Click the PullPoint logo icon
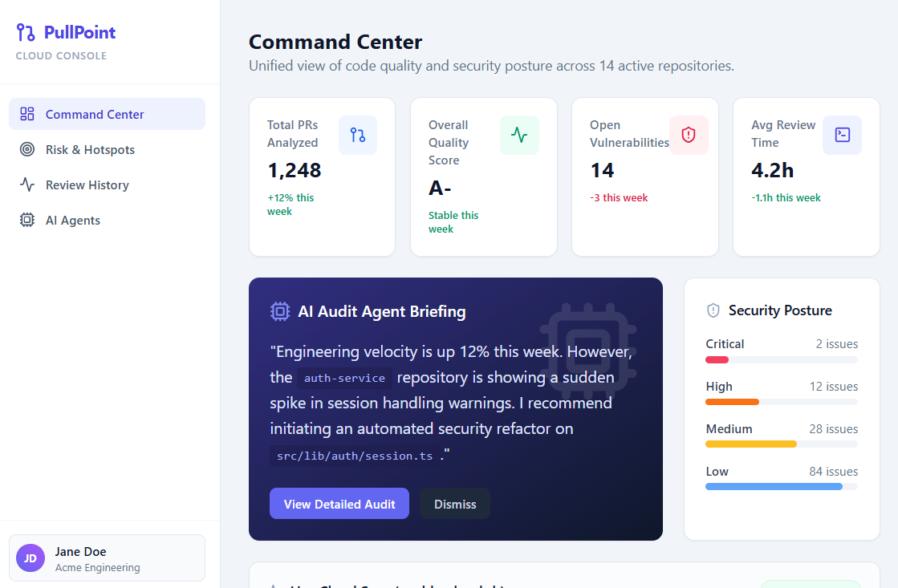 [26, 31]
